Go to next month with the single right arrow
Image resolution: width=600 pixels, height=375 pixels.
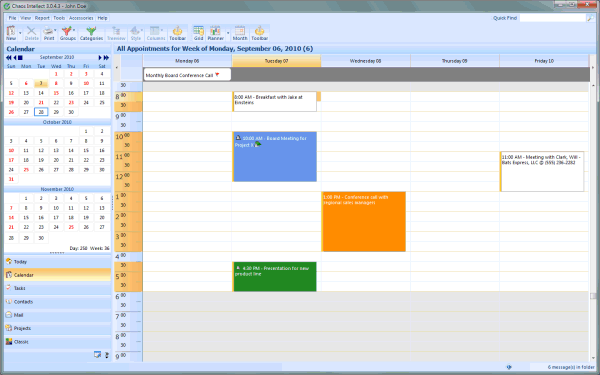pyautogui.click(x=100, y=57)
